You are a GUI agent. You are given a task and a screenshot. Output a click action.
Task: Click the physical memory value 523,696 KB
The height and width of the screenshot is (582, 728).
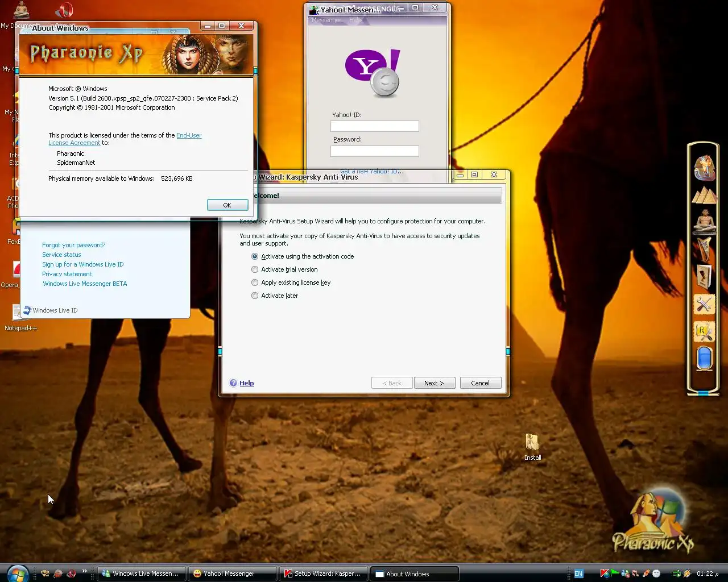[x=176, y=178]
